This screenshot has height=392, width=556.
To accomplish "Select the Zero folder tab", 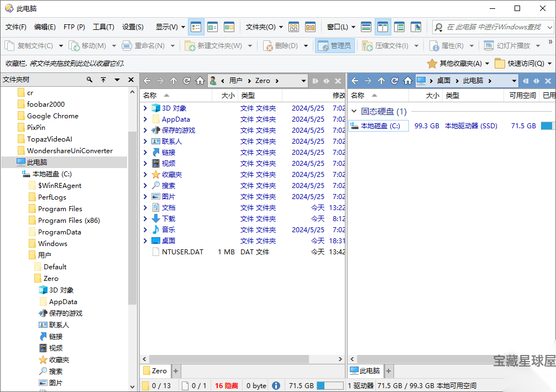I will [156, 371].
